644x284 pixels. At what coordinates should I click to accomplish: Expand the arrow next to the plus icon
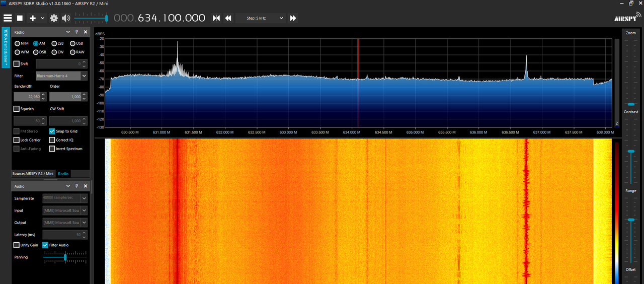[42, 18]
